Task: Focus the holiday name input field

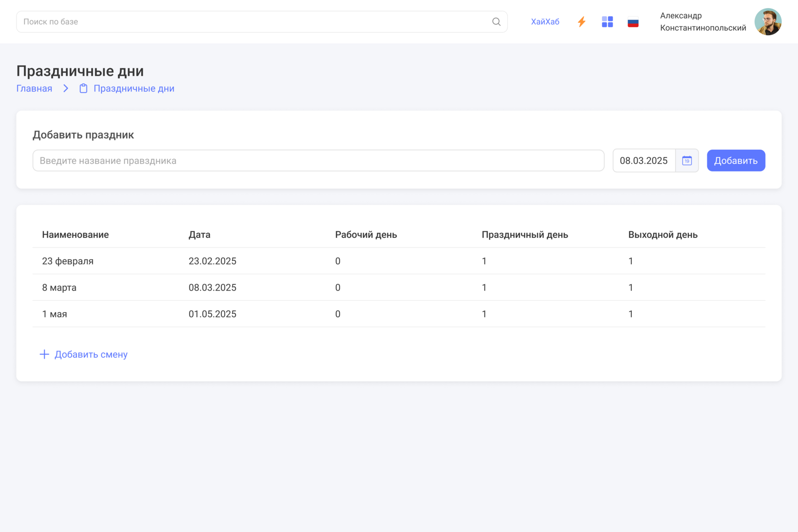Action: (318, 161)
